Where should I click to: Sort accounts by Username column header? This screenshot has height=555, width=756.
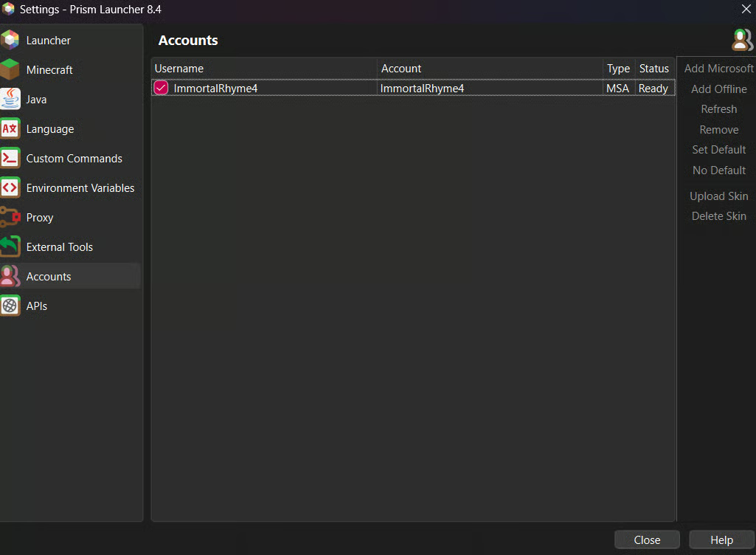pyautogui.click(x=264, y=69)
